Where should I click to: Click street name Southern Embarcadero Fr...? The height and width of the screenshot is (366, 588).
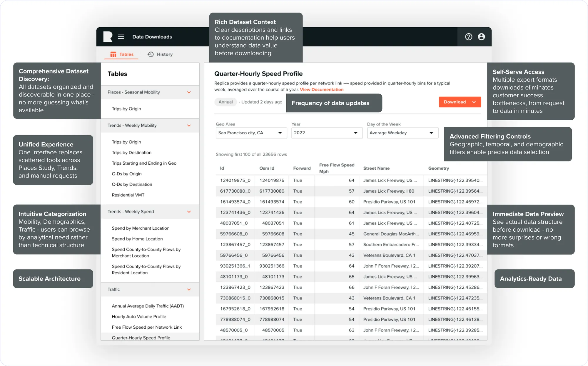(391, 245)
